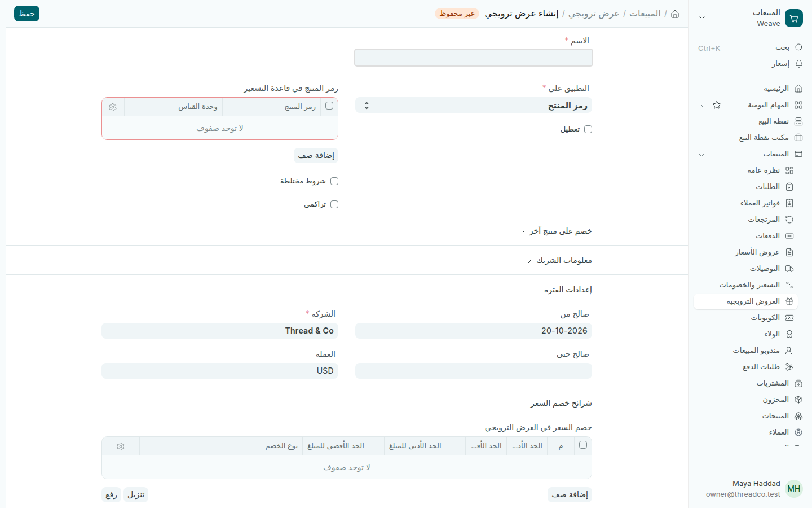Image resolution: width=812 pixels, height=508 pixels.
Task: Tick the تراكمي checkbox
Action: 334,204
